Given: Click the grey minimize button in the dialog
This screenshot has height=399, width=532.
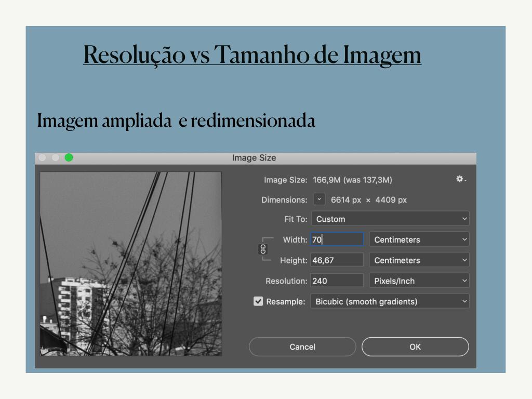Looking at the screenshot, I should pyautogui.click(x=56, y=157).
